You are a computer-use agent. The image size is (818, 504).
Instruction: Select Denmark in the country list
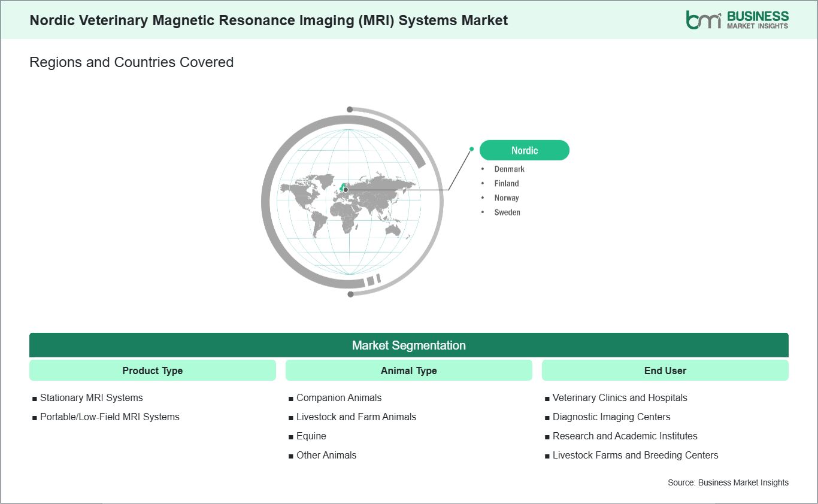[x=509, y=169]
